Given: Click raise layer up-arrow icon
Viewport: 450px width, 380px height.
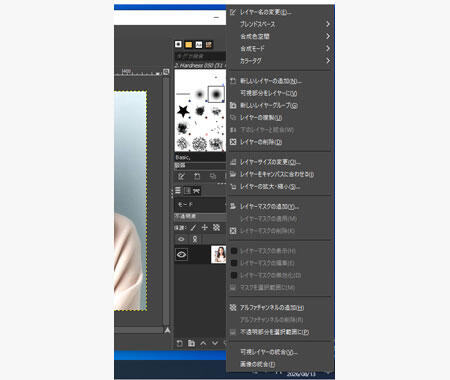Looking at the screenshot, I should [x=203, y=343].
